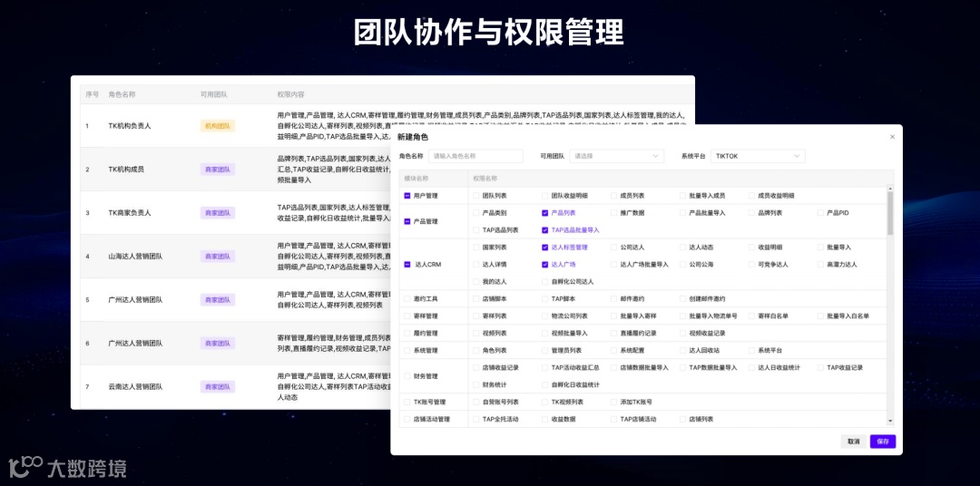Uncheck the 产品列表 permission checkbox
Viewport: 980px width, 486px height.
point(545,213)
